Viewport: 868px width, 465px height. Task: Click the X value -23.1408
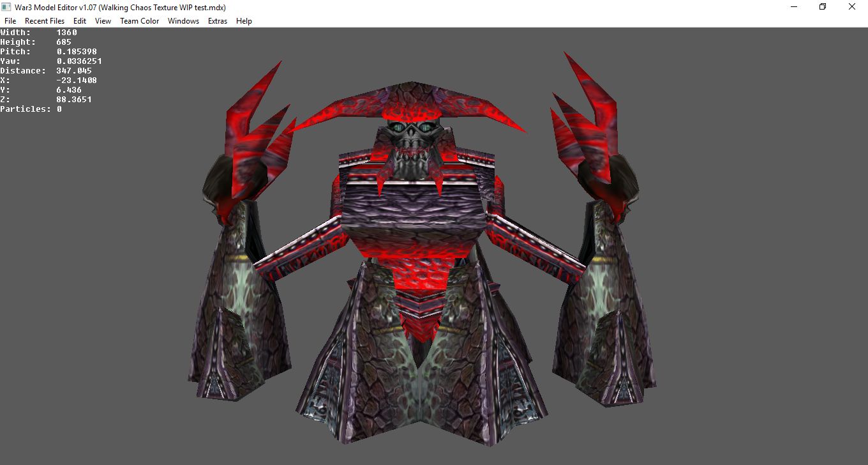(x=77, y=80)
